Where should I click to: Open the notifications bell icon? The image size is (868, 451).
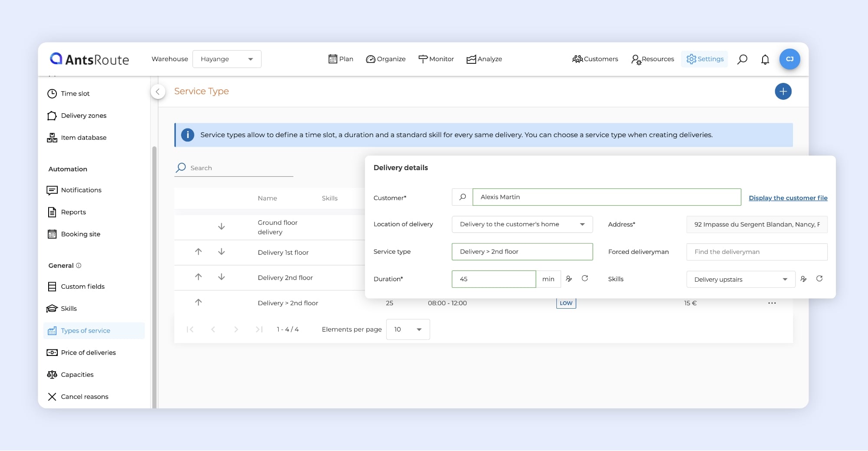point(765,59)
